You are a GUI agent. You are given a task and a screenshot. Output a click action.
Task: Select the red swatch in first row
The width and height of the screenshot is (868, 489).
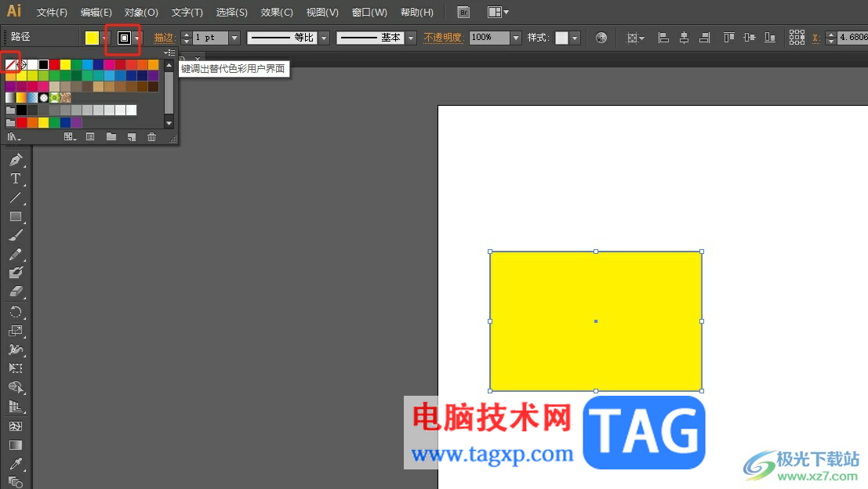pos(55,65)
